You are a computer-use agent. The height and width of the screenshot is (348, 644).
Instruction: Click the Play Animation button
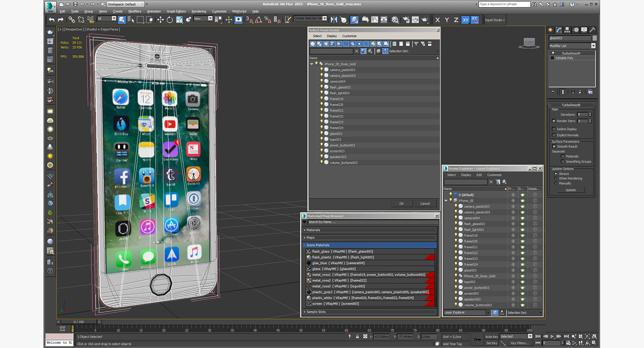[x=552, y=336]
